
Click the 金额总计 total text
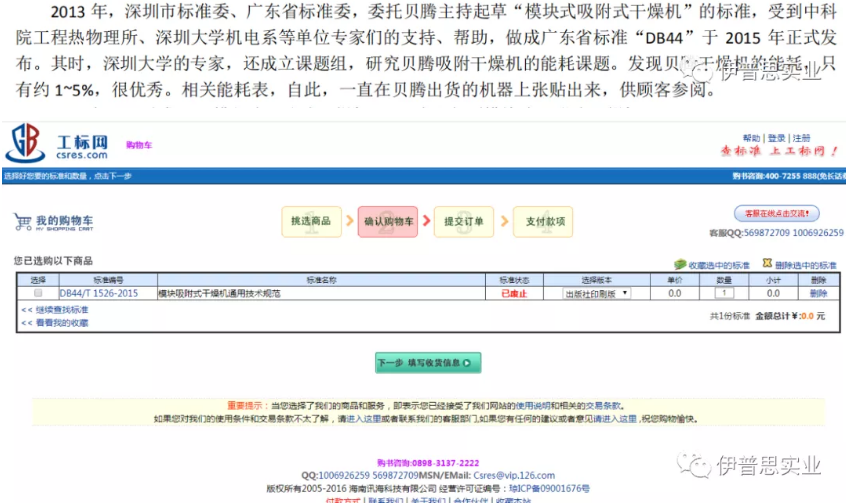[790, 316]
